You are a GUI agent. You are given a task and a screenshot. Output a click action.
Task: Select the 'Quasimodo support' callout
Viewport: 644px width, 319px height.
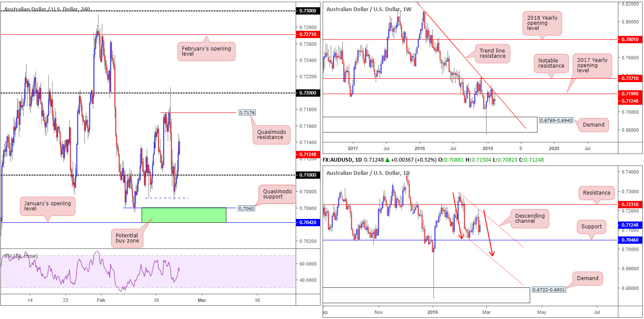[x=277, y=194]
